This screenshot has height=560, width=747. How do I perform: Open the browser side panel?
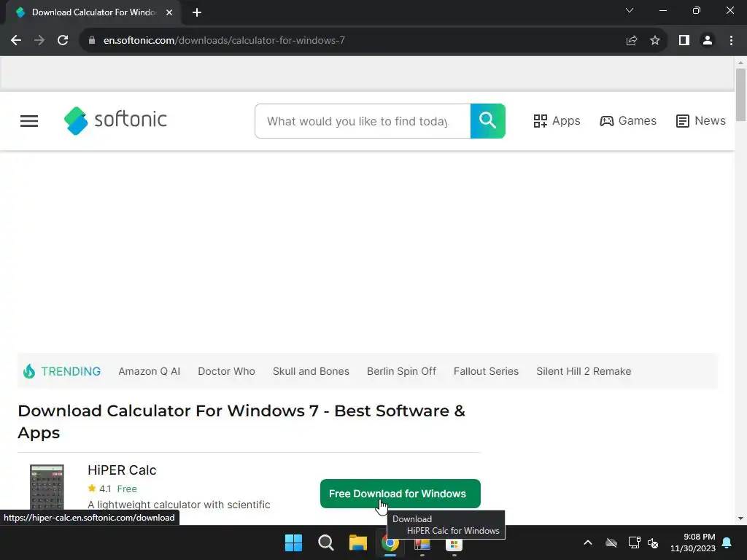pyautogui.click(x=684, y=41)
